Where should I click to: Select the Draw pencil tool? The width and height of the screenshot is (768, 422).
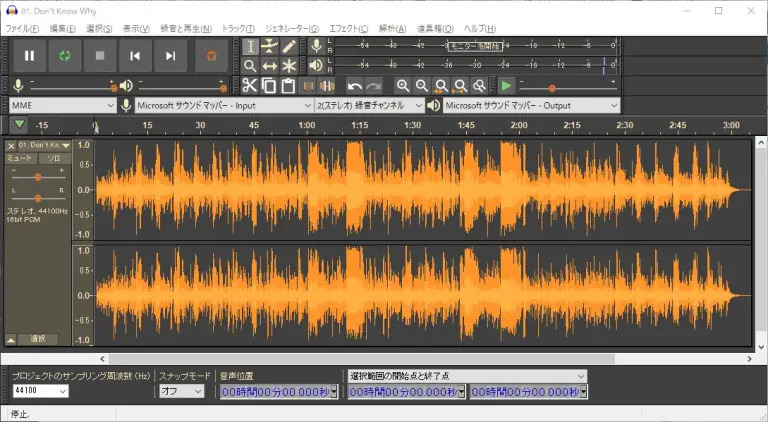tap(289, 47)
